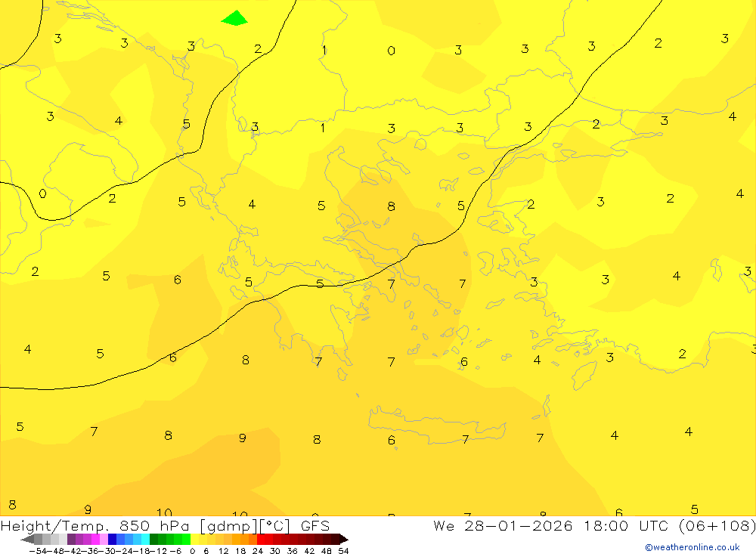Click the -30 legend scale label
This screenshot has width=756, height=554.
point(108,551)
